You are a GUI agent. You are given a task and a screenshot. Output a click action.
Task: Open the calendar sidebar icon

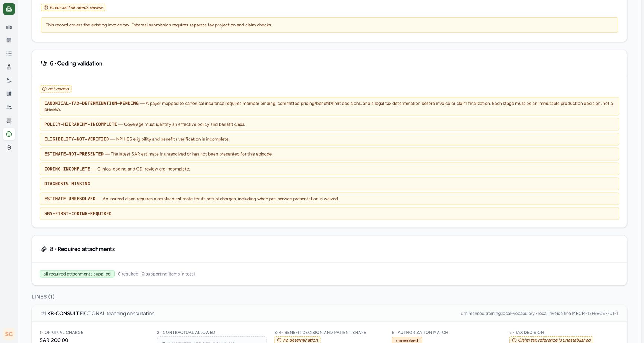9,40
